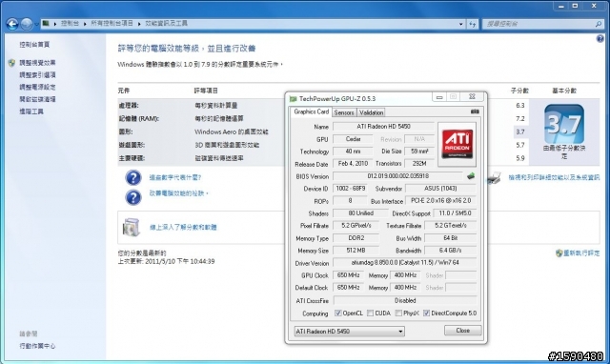Click the 7.2 memory subscore
Viewport: 610px width, 364px height.
pyautogui.click(x=520, y=118)
